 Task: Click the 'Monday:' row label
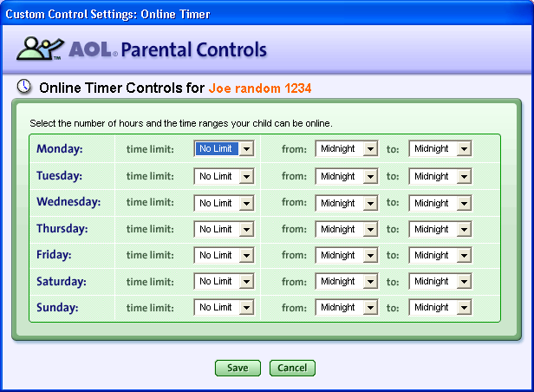coord(60,149)
